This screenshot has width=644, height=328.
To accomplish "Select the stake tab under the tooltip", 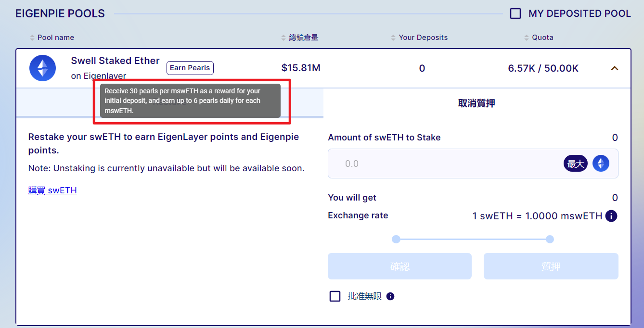I will click(x=169, y=103).
